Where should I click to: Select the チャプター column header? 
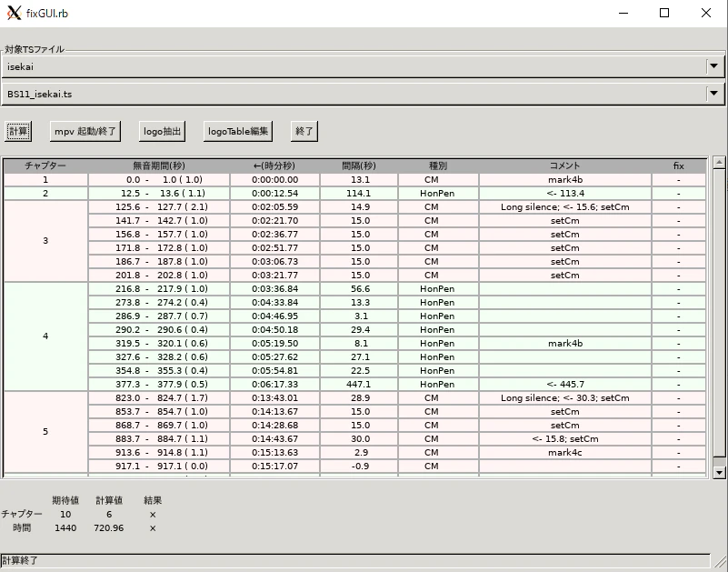[x=45, y=166]
